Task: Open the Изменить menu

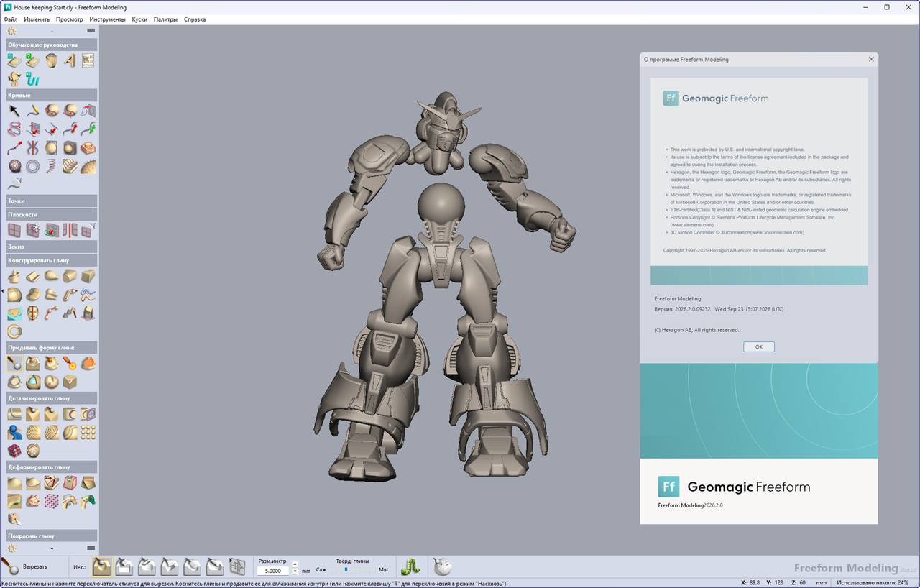Action: point(37,19)
